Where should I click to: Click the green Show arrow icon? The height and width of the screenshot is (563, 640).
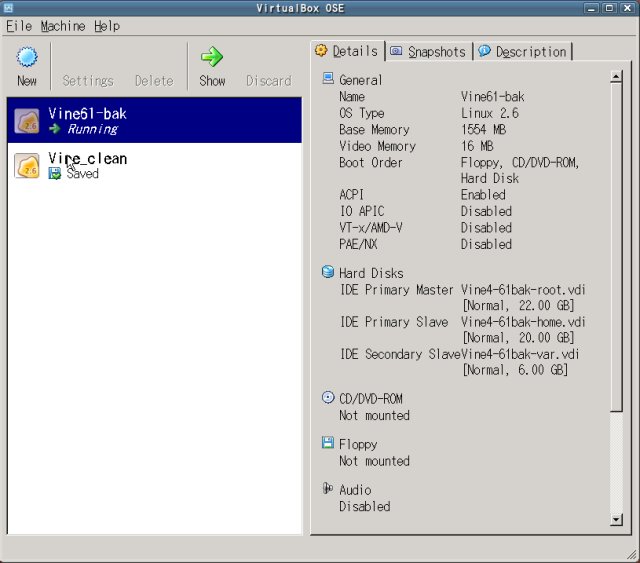(x=212, y=57)
